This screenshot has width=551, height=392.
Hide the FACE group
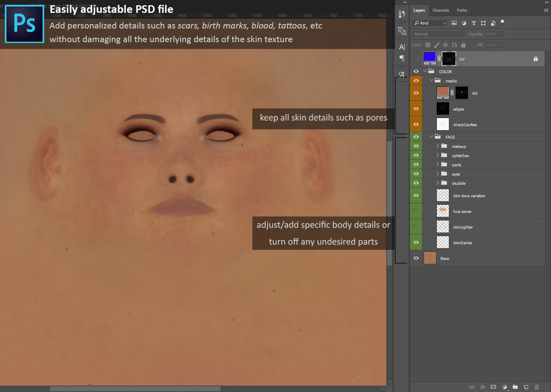click(416, 137)
